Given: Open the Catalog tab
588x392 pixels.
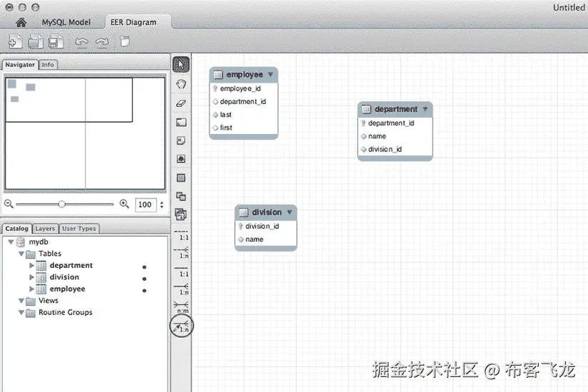Looking at the screenshot, I should point(17,229).
